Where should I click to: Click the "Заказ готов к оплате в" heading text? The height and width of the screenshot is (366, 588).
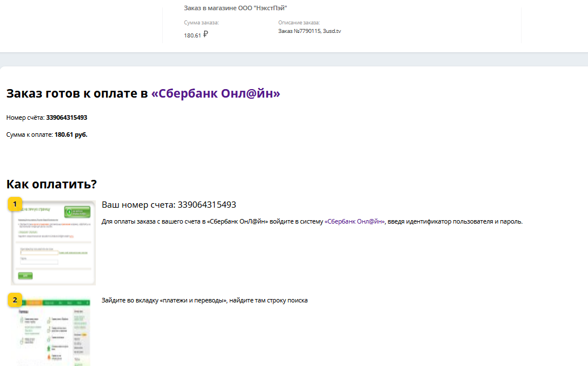tap(77, 94)
